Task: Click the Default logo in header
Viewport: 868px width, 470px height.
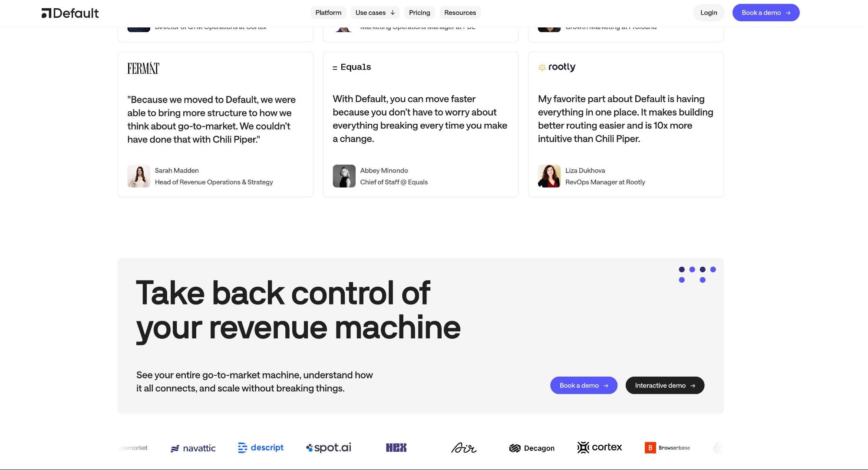Action: pos(70,13)
